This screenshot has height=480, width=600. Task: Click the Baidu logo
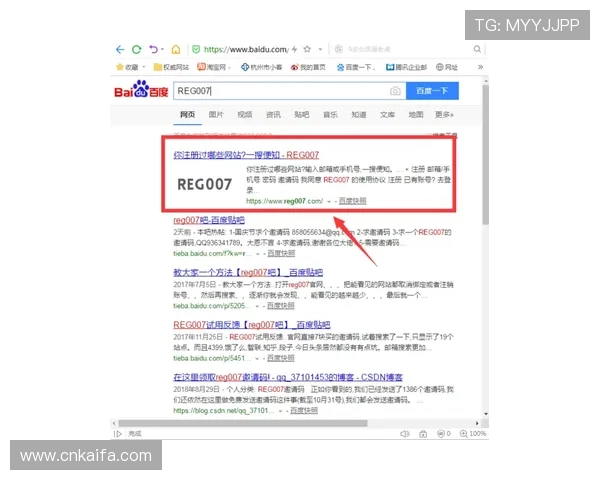coord(141,90)
